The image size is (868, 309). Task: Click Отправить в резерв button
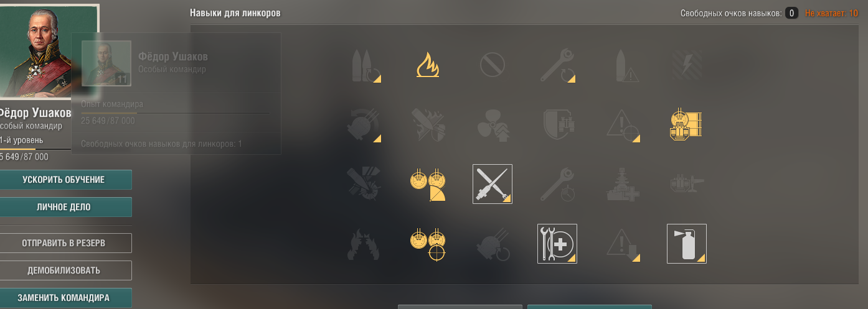pyautogui.click(x=64, y=243)
